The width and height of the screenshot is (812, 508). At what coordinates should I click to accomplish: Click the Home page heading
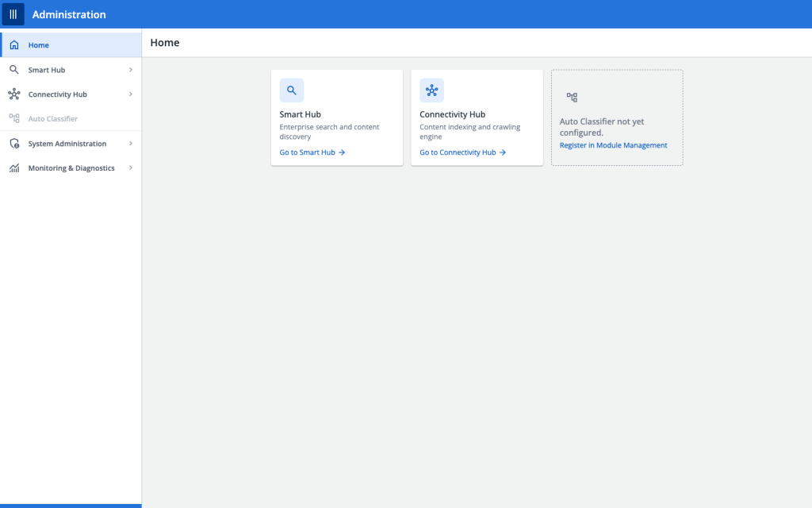pyautogui.click(x=165, y=43)
